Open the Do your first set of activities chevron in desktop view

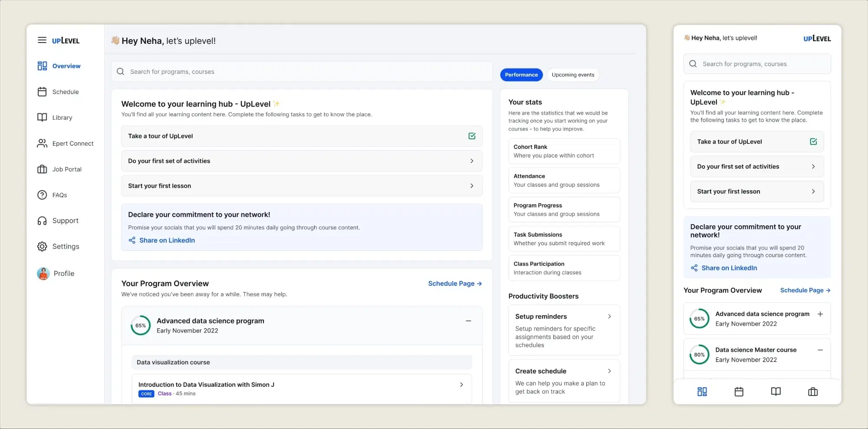(x=472, y=161)
